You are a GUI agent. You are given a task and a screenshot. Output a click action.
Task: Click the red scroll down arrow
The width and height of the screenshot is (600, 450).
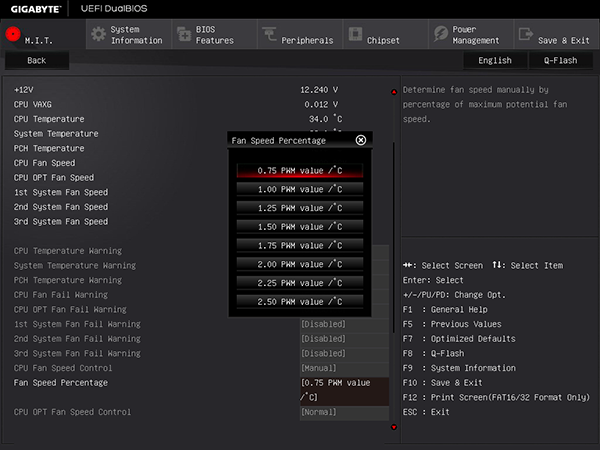[x=394, y=427]
